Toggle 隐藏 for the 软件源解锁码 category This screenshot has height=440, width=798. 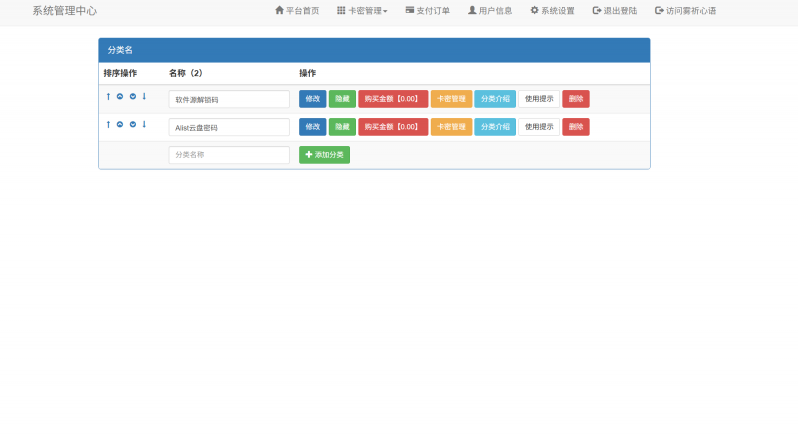[342, 99]
